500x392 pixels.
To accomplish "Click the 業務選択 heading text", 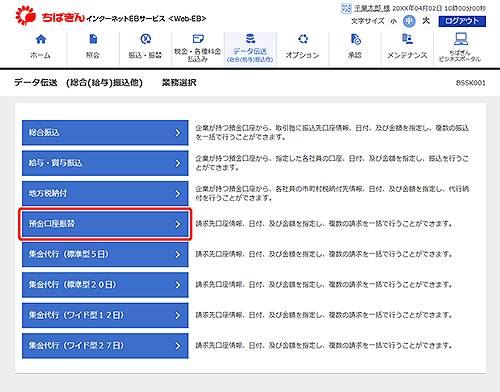I will [179, 83].
